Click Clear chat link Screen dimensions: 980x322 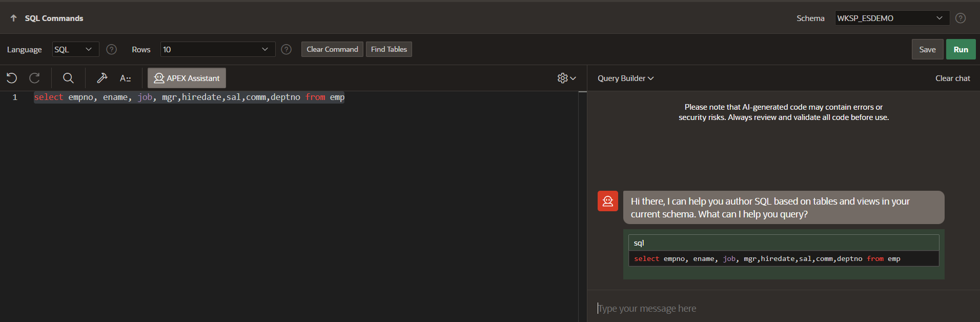952,78
